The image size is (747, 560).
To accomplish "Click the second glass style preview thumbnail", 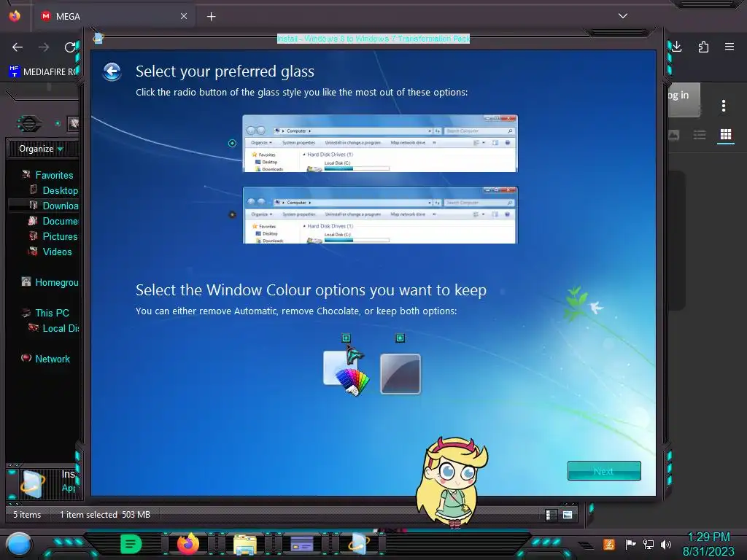I will pyautogui.click(x=379, y=215).
